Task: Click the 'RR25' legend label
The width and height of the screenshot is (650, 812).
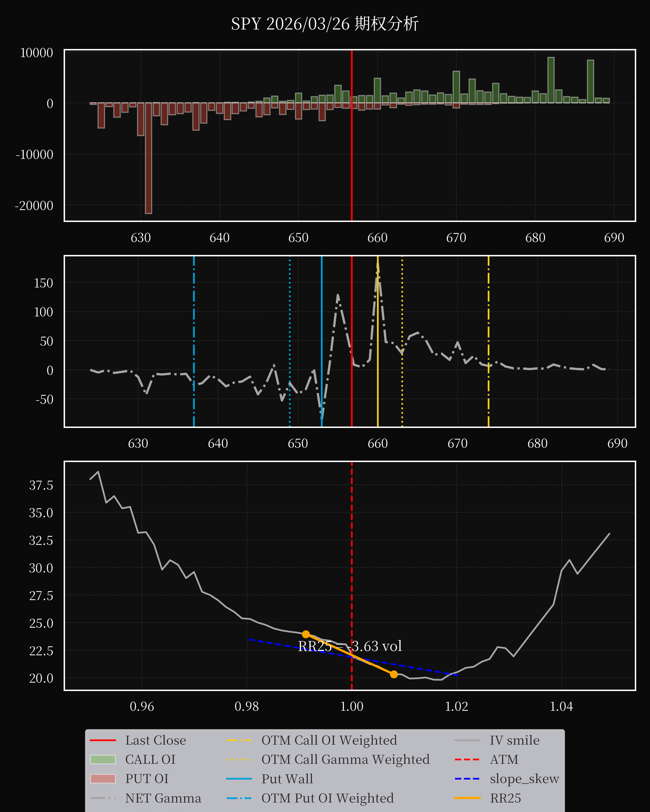Action: (x=505, y=798)
